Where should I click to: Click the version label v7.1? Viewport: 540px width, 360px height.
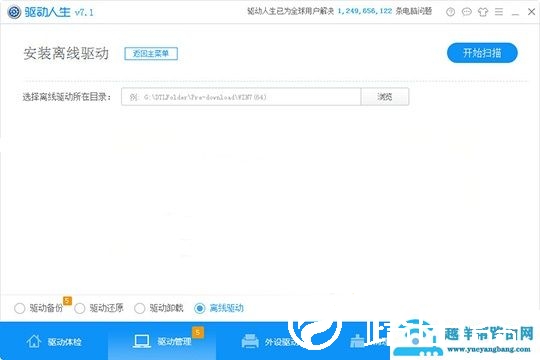(84, 13)
